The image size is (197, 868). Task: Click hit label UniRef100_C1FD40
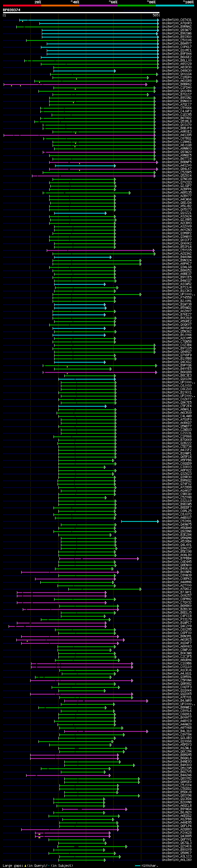pos(177,88)
